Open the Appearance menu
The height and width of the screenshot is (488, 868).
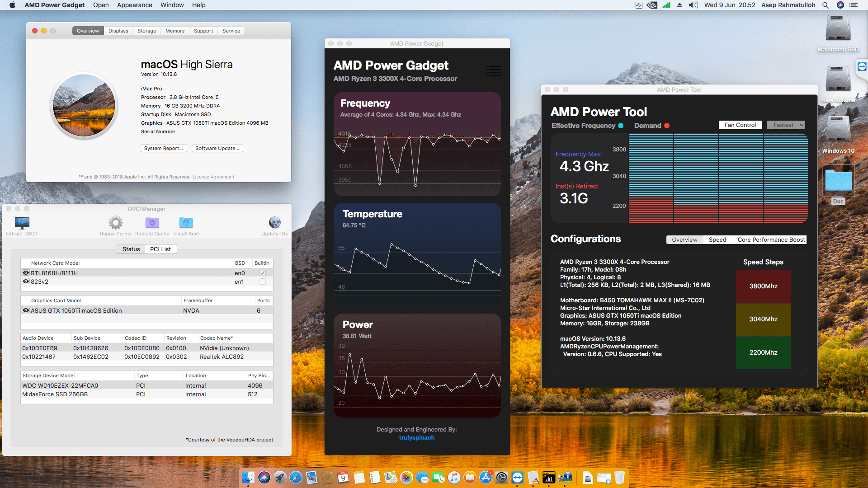[134, 5]
